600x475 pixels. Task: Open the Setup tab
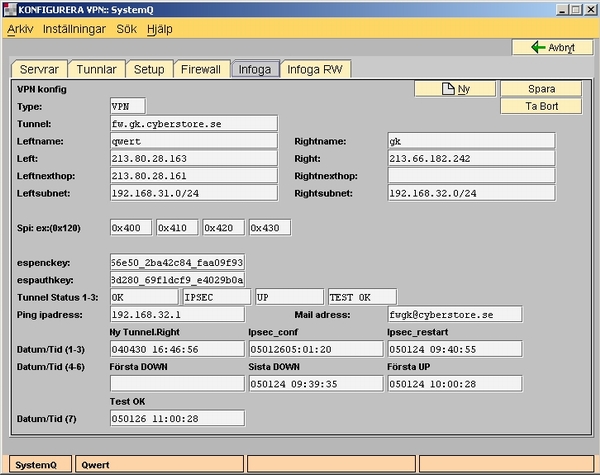(149, 69)
